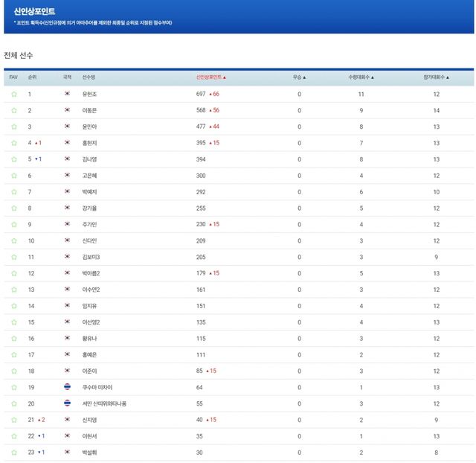Click the 순위 column header
This screenshot has height=463, width=476.
coord(32,77)
